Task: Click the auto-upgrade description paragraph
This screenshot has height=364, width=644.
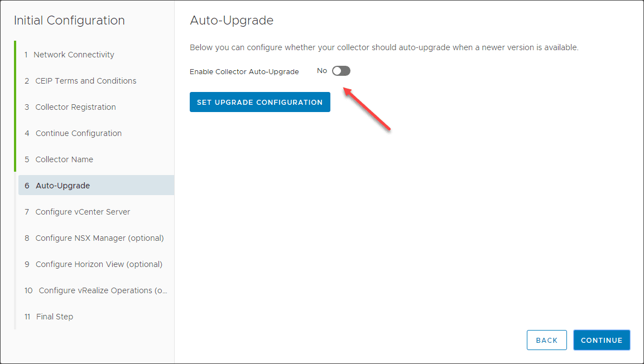Action: [x=384, y=47]
